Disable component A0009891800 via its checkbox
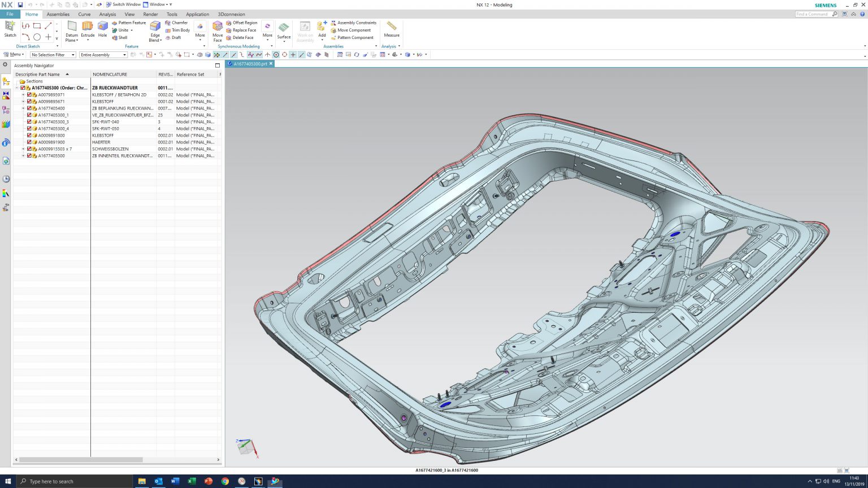This screenshot has height=488, width=868. [x=29, y=135]
